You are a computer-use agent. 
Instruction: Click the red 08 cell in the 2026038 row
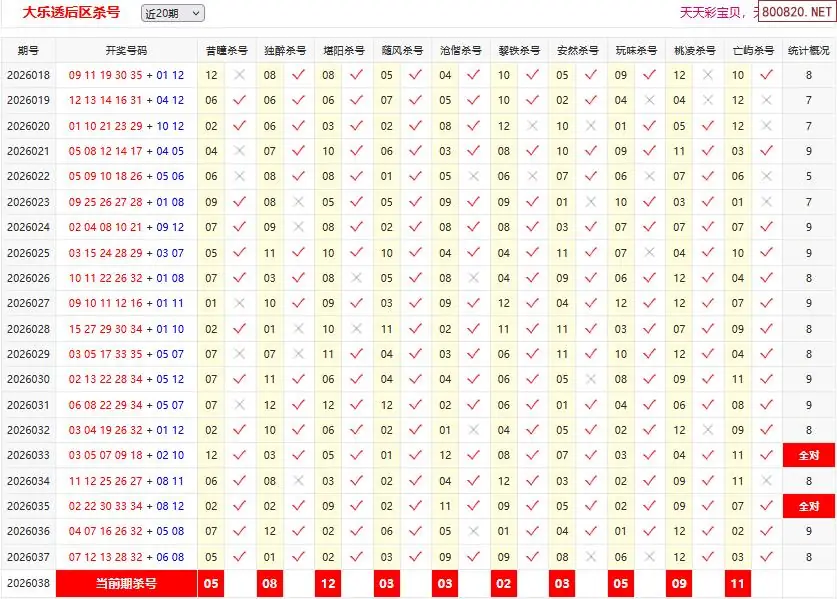pyautogui.click(x=270, y=583)
